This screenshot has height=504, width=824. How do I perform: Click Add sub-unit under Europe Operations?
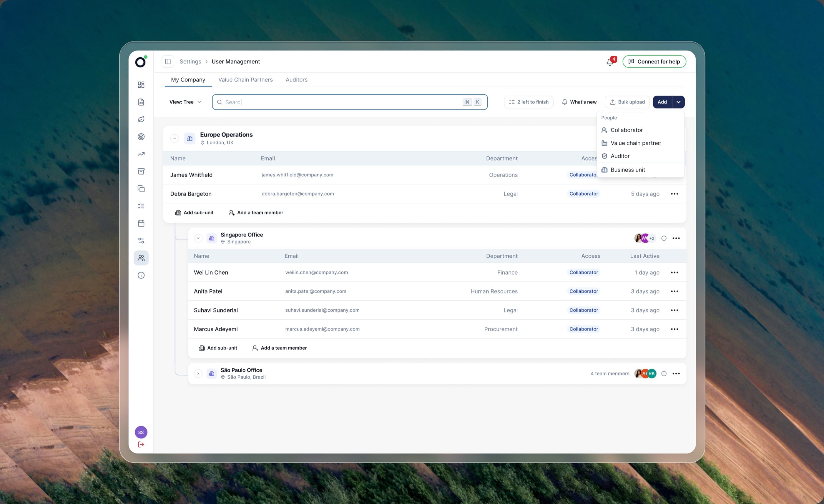[194, 213]
